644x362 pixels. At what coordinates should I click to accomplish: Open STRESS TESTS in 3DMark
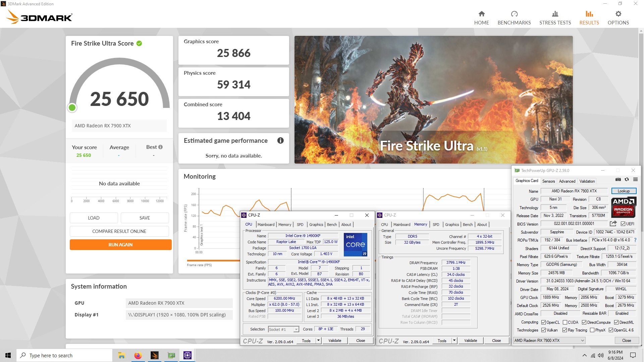coord(555,18)
